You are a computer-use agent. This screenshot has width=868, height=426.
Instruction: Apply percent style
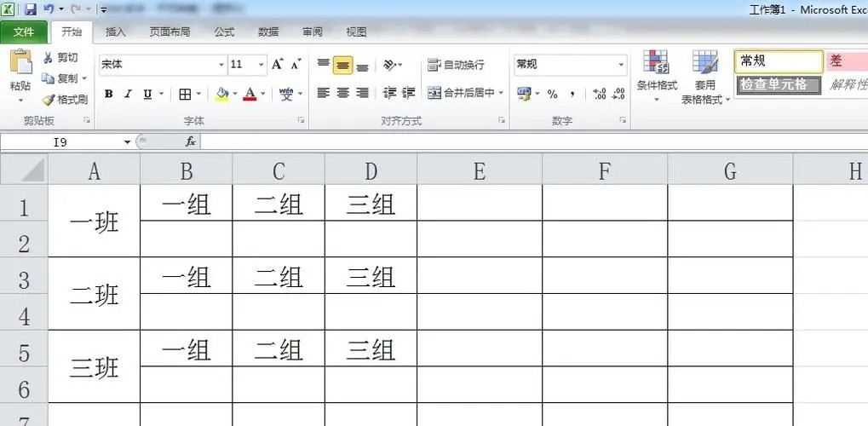coord(553,95)
